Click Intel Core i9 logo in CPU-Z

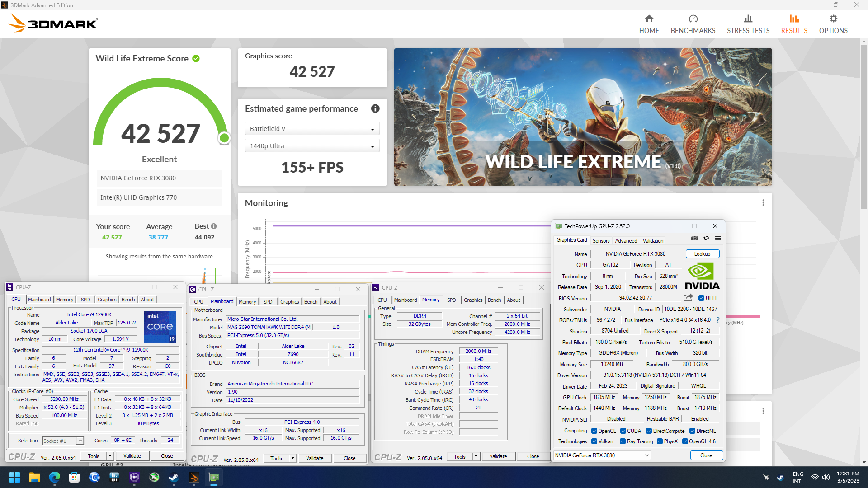tap(160, 326)
